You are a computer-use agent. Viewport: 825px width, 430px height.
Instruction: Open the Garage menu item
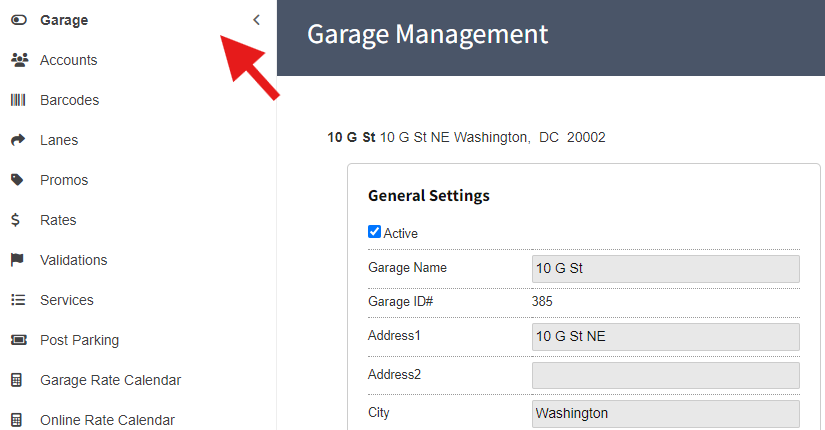64,20
